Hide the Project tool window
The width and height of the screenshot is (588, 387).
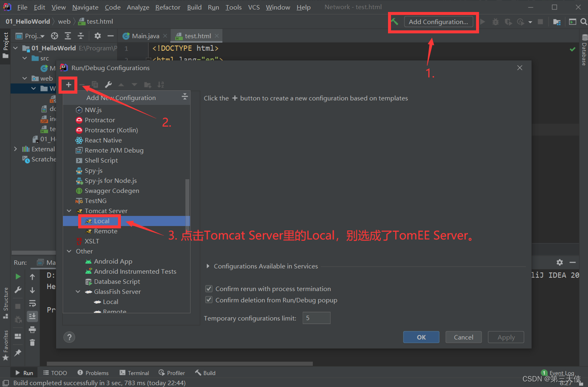pos(111,36)
